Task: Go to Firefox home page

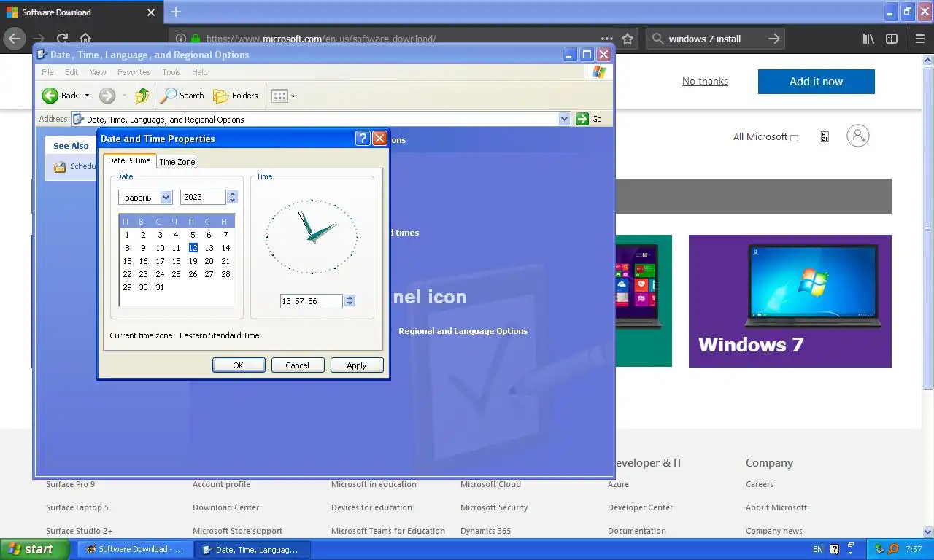Action: 85,39
